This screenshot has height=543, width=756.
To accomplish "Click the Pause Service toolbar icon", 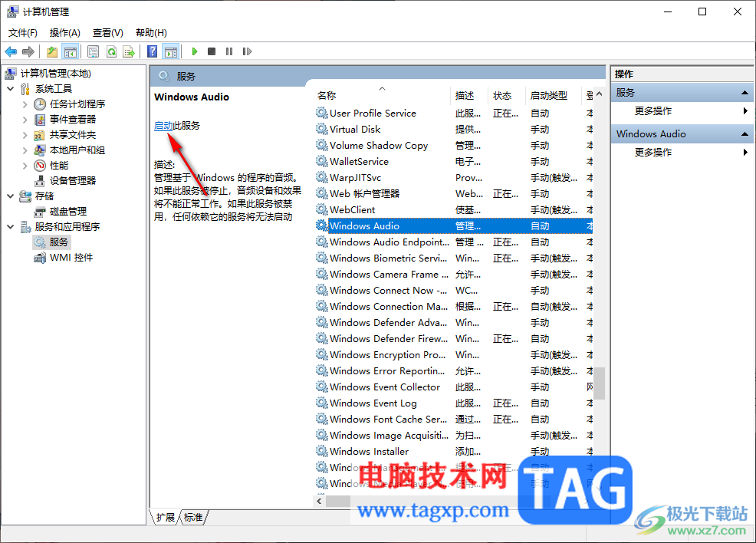I will [229, 51].
